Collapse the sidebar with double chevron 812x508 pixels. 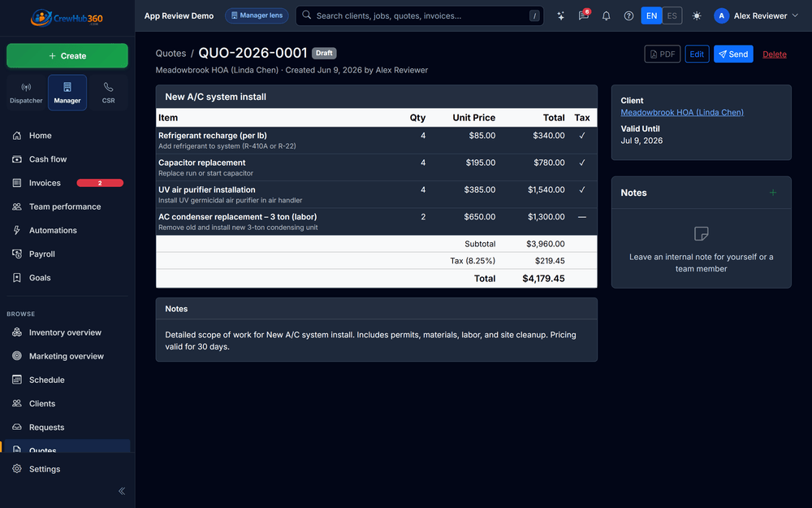coord(122,491)
